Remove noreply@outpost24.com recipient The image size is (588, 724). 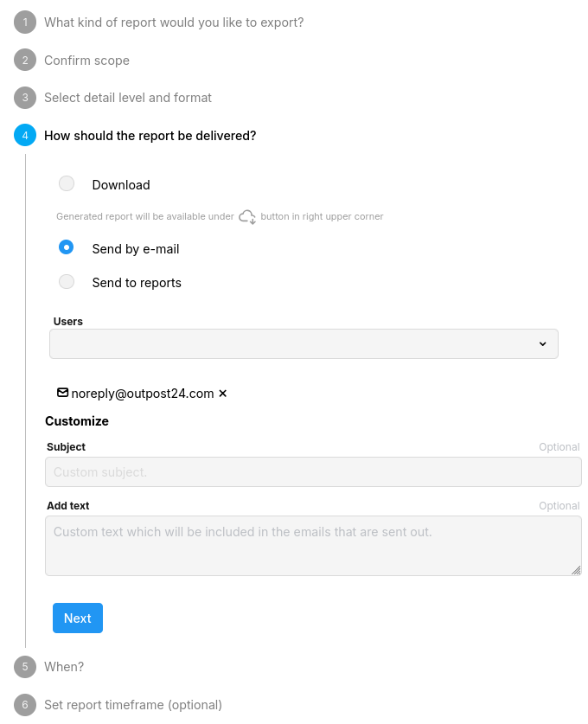223,394
